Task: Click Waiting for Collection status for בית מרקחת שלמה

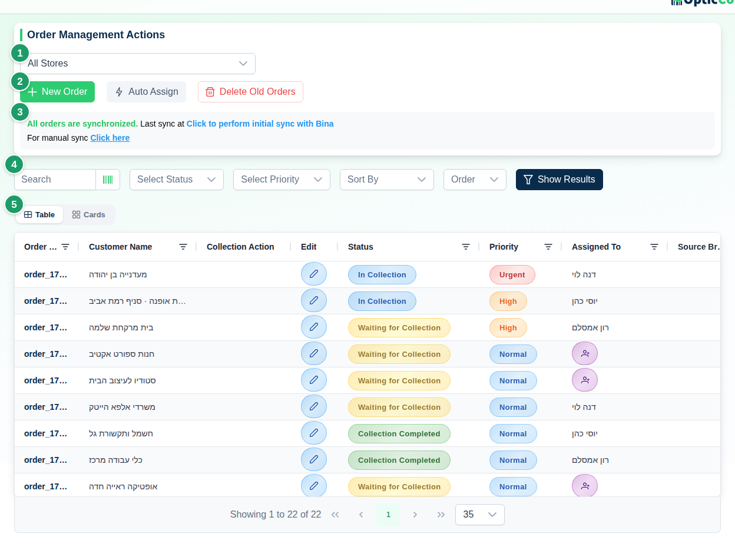Action: [x=399, y=327]
